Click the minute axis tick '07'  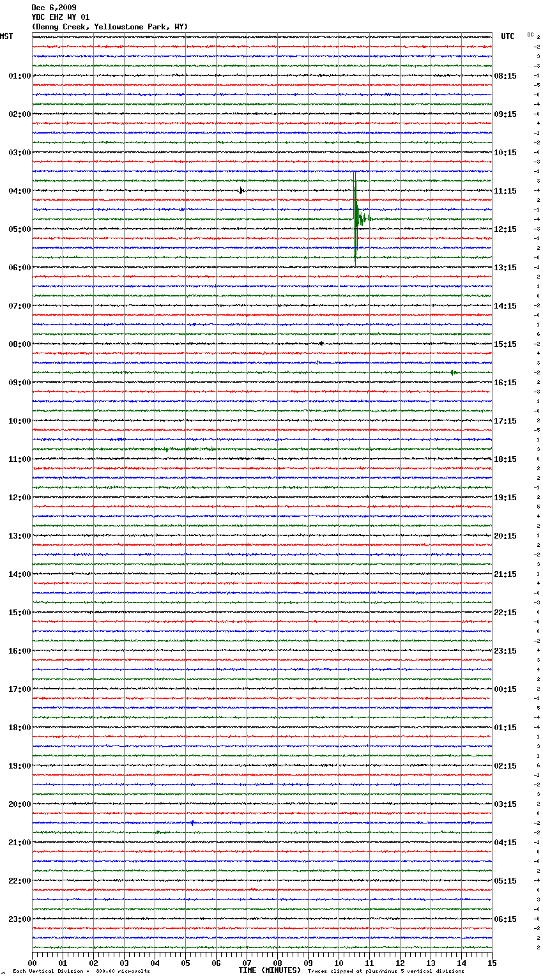(247, 963)
